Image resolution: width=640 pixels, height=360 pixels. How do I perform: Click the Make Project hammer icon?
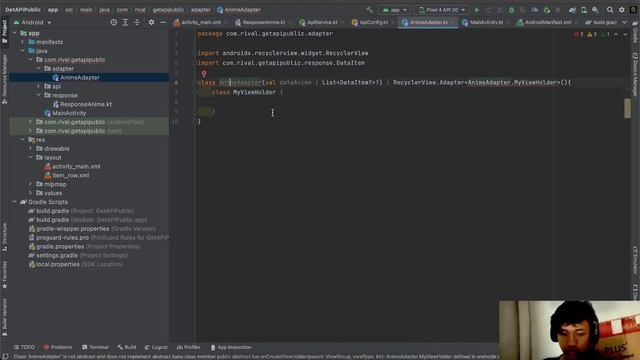(370, 10)
